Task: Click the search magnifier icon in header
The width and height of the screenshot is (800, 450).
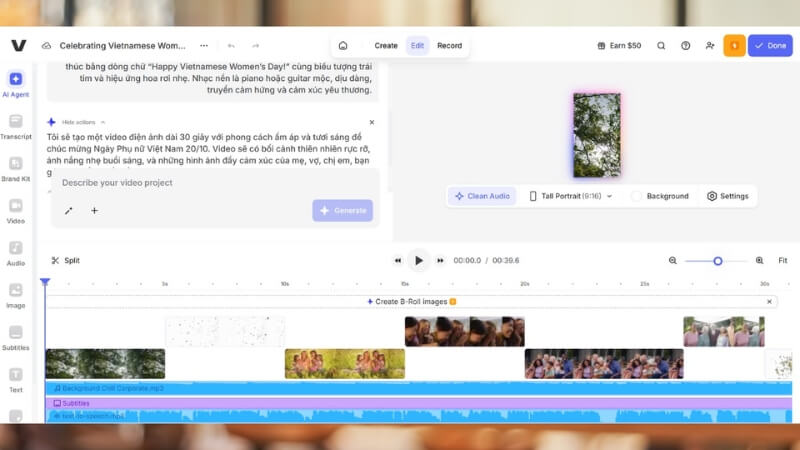Action: point(661,46)
